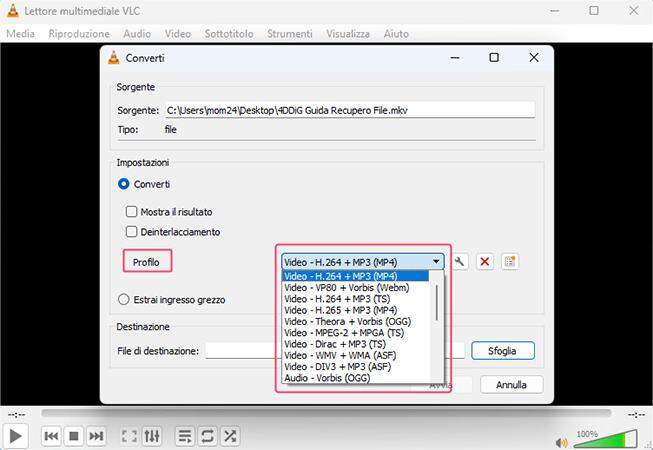This screenshot has width=653, height=450.
Task: Choose Video - MPEG-2 + MPGA (TS) profile
Action: [x=355, y=333]
